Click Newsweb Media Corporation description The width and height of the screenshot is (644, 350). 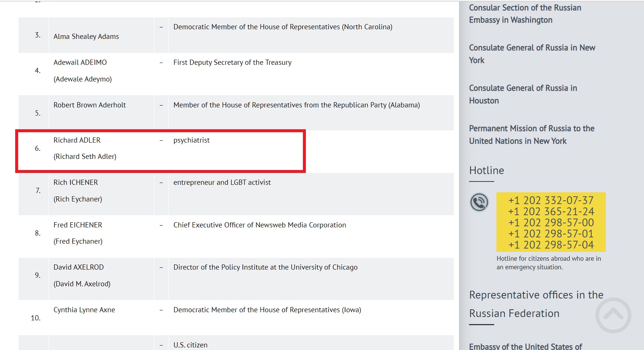tap(260, 225)
